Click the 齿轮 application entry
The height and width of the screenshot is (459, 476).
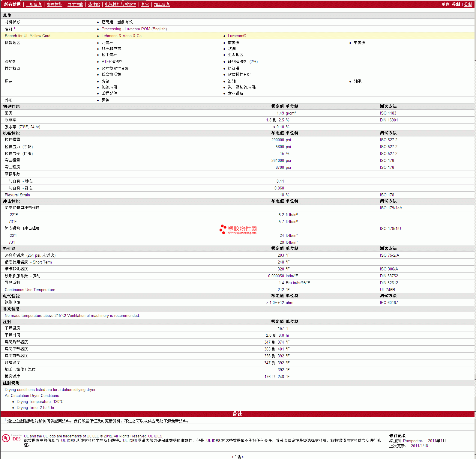[x=105, y=81]
